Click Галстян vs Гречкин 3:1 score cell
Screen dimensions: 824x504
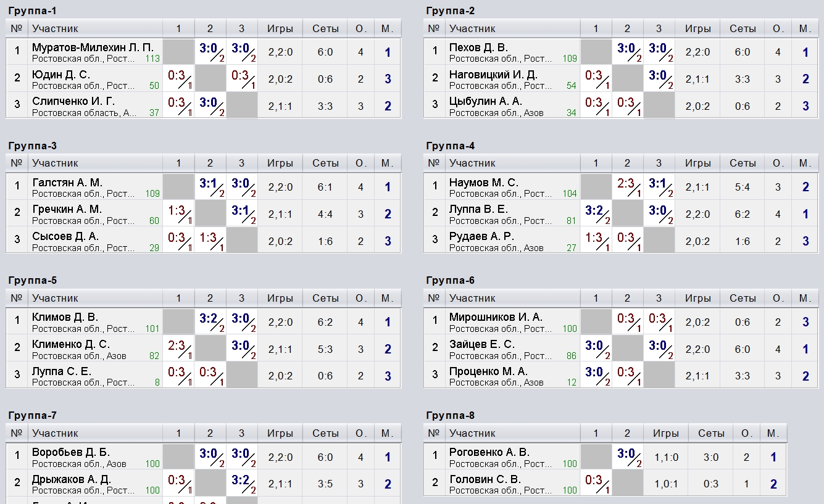point(210,187)
